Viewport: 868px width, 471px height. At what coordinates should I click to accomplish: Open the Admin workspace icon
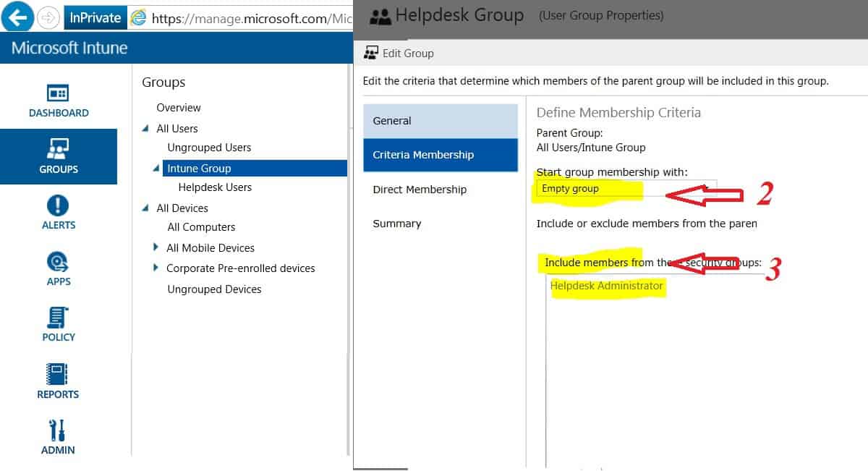click(x=58, y=430)
